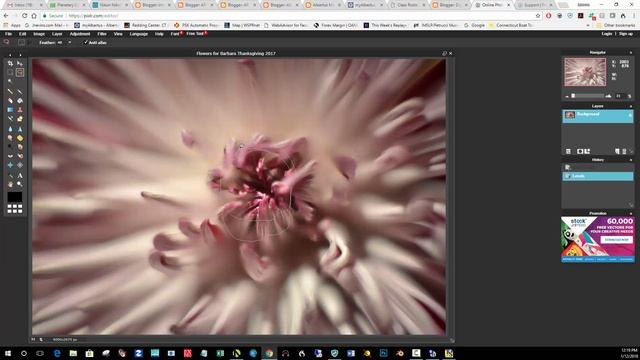640x360 pixels.
Task: Select the Smudge tool
Action: click(10, 138)
